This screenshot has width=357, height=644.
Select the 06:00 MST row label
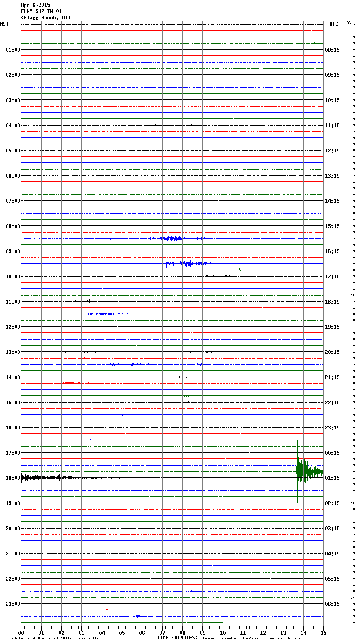tap(13, 176)
